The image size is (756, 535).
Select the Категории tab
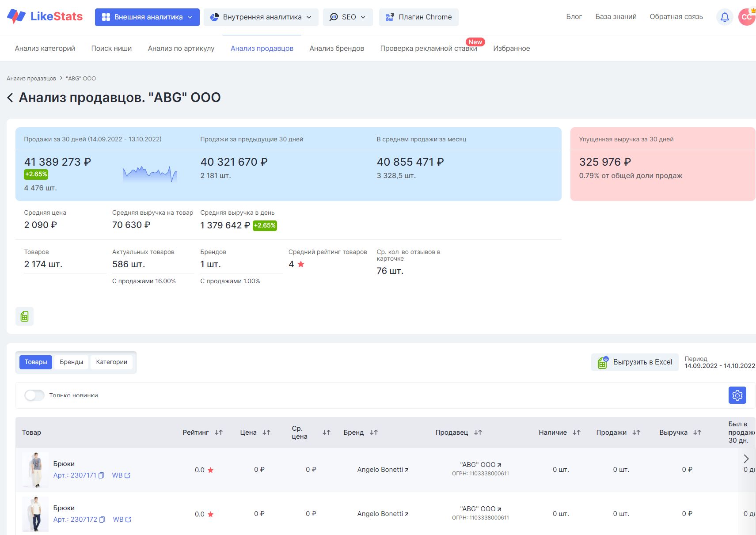point(111,362)
